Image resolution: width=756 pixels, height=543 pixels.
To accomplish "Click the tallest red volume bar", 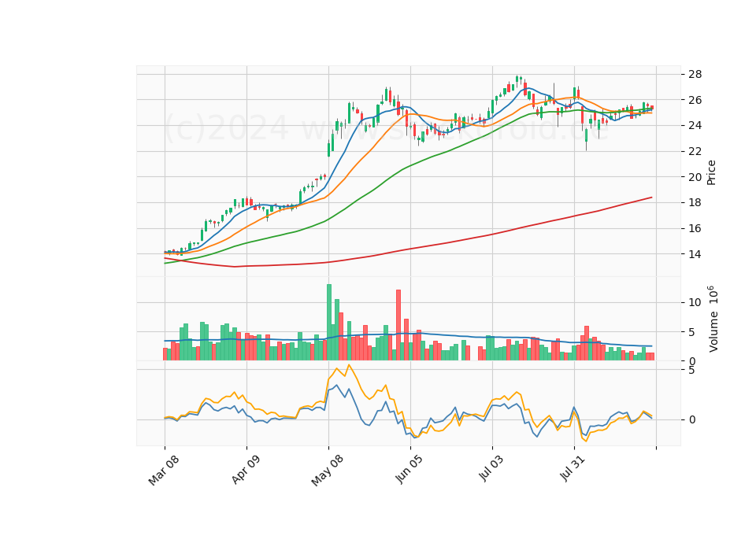I will click(398, 325).
